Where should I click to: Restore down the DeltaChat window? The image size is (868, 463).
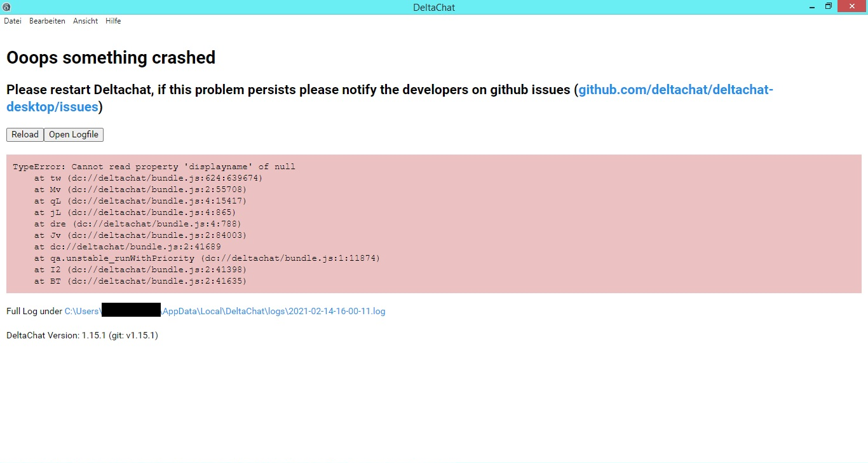coord(829,6)
